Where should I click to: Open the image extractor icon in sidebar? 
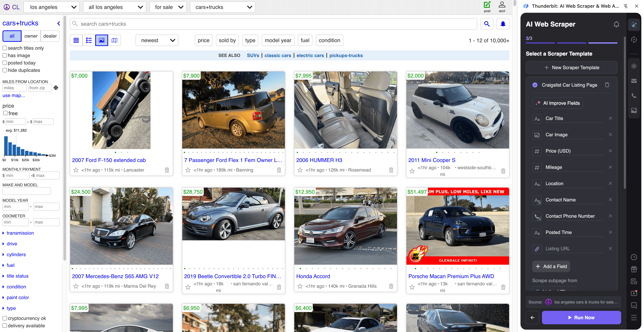(x=634, y=110)
